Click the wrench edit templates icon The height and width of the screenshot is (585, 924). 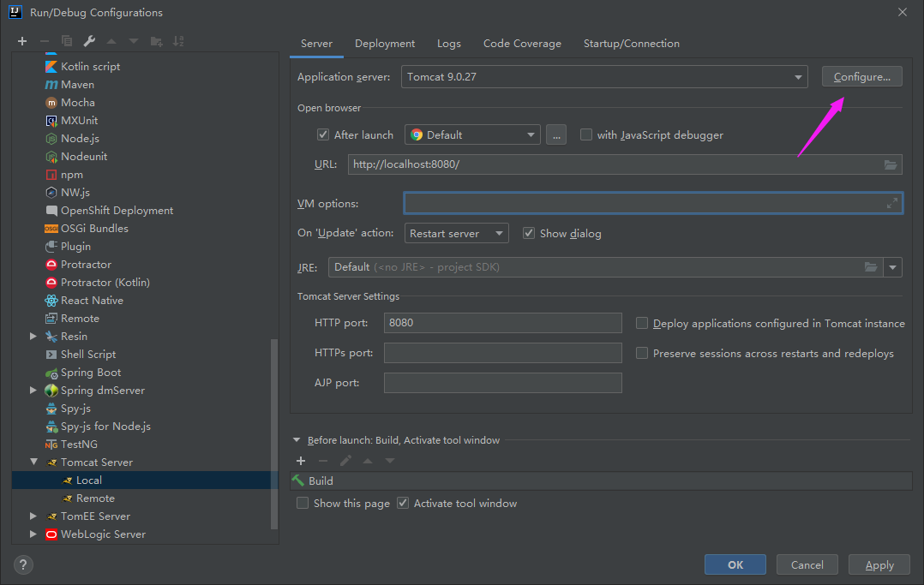[x=88, y=41]
